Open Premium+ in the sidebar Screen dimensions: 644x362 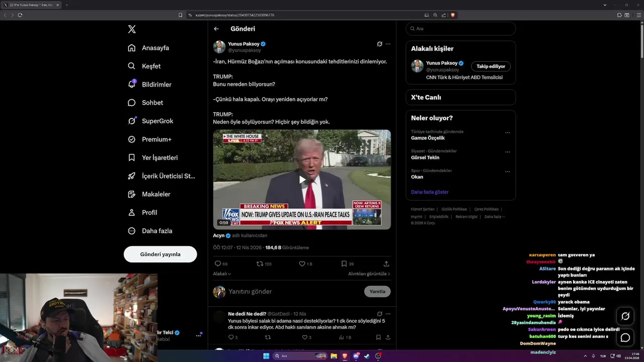(x=149, y=139)
